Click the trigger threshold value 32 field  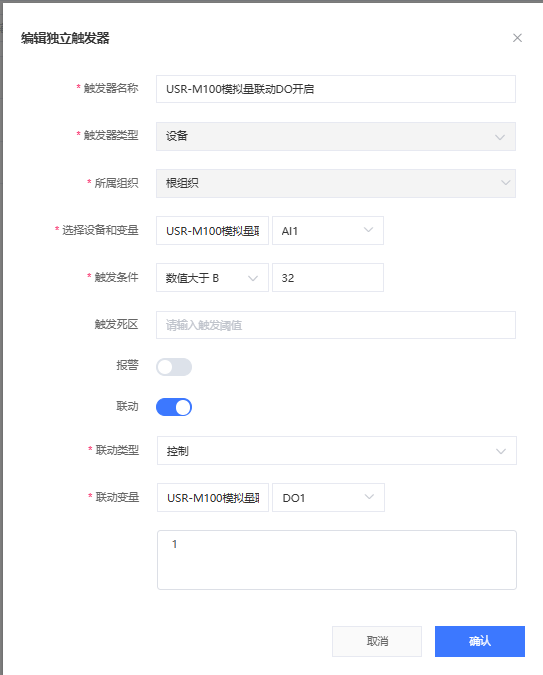pyautogui.click(x=328, y=278)
